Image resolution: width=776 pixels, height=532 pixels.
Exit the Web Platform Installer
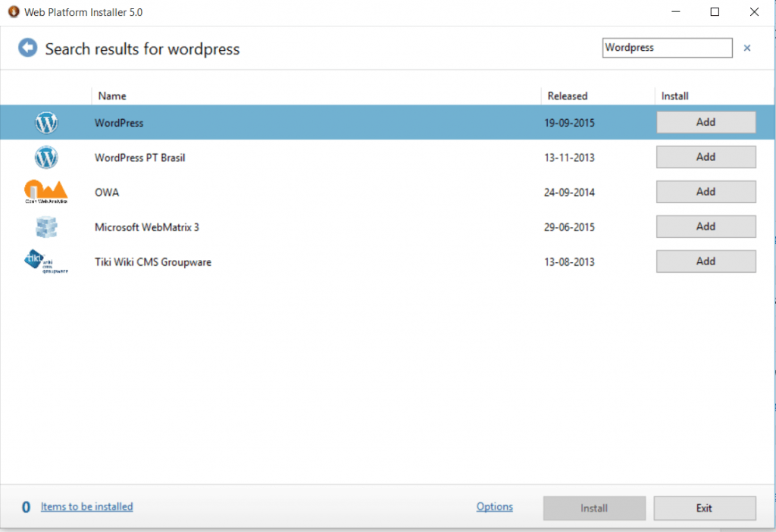click(x=704, y=509)
